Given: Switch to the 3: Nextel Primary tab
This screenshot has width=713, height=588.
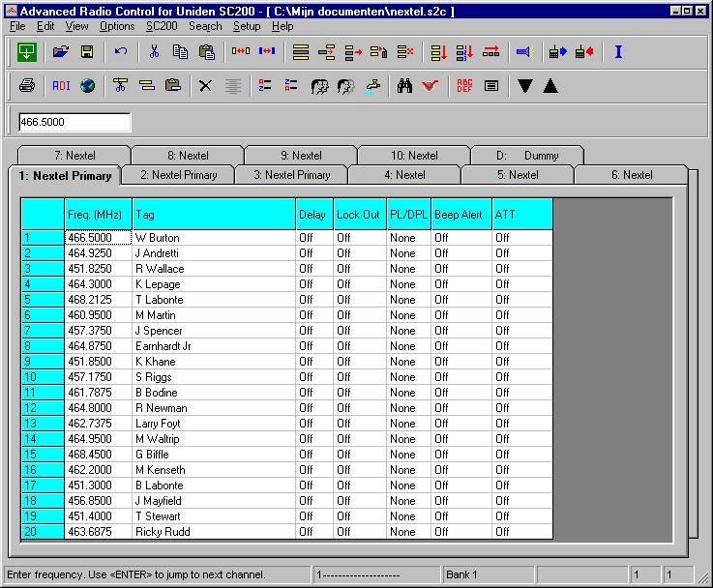Looking at the screenshot, I should (291, 175).
